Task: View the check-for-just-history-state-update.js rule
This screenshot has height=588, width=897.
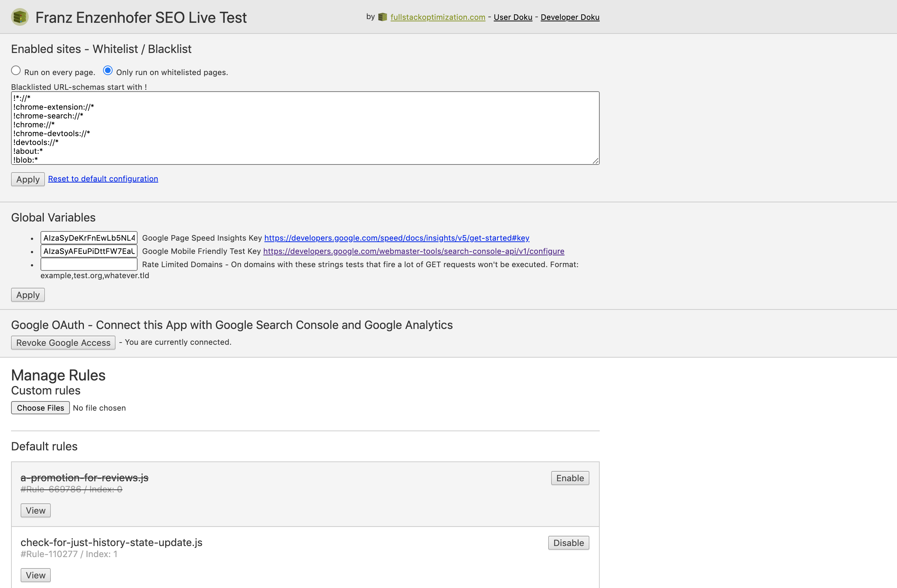Action: point(35,575)
